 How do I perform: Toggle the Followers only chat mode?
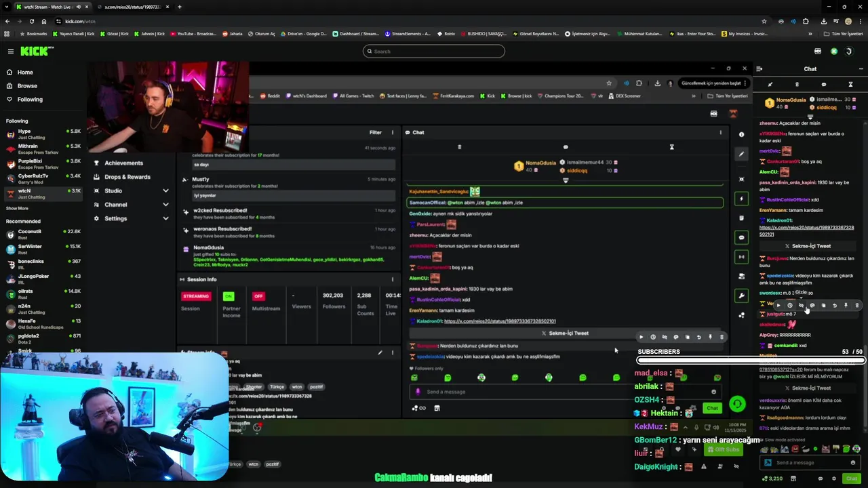click(x=427, y=369)
